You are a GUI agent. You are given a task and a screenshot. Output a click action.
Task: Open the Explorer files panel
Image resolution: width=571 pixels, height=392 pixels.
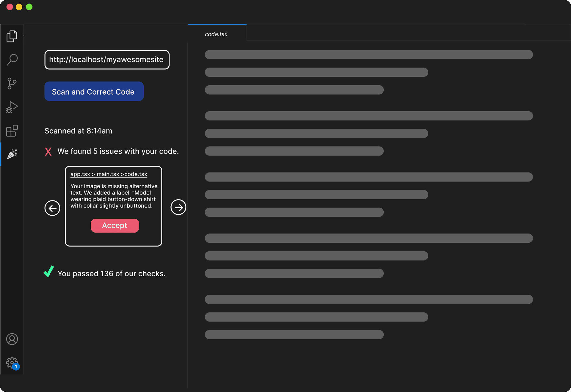click(x=12, y=36)
